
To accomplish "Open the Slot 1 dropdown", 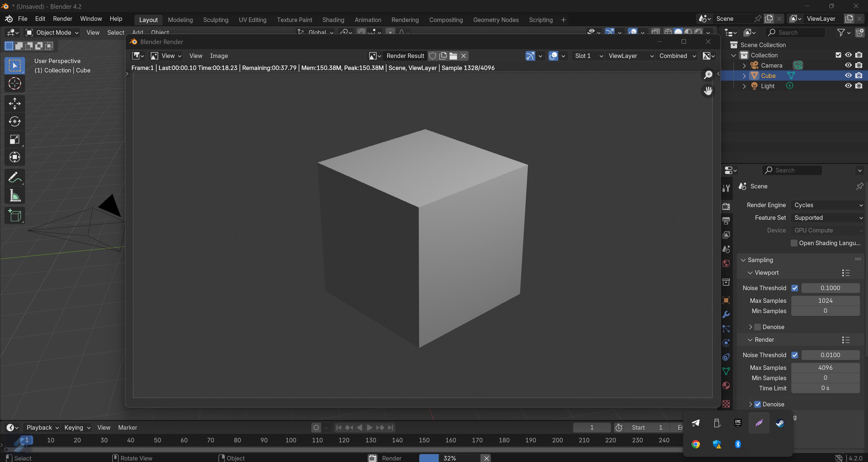I will (588, 56).
